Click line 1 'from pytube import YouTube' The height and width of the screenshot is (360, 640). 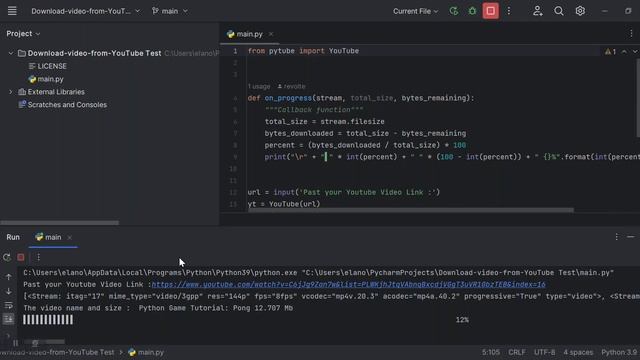(303, 51)
